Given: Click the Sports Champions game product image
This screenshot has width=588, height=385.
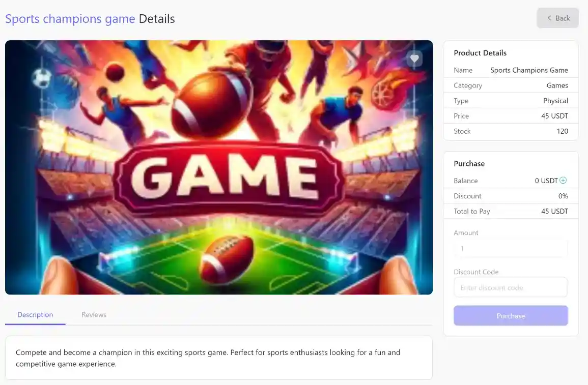Looking at the screenshot, I should tap(219, 168).
